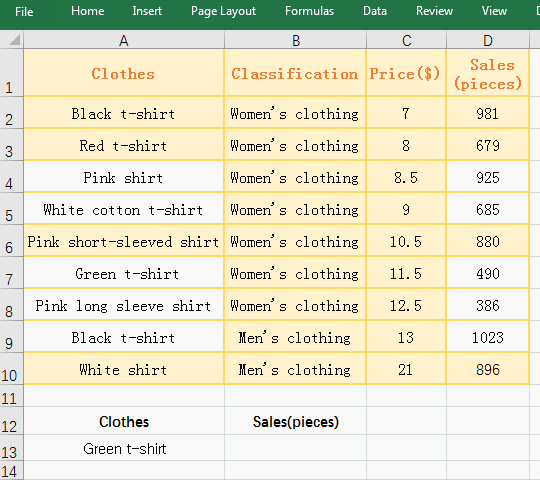
Task: Switch to the Formulas tab
Action: (309, 11)
